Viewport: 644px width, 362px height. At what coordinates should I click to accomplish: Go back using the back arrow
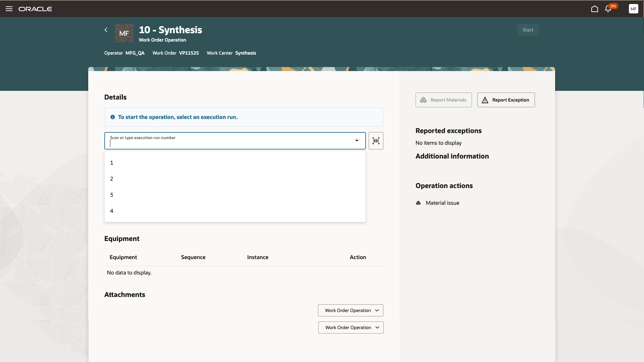point(106,30)
